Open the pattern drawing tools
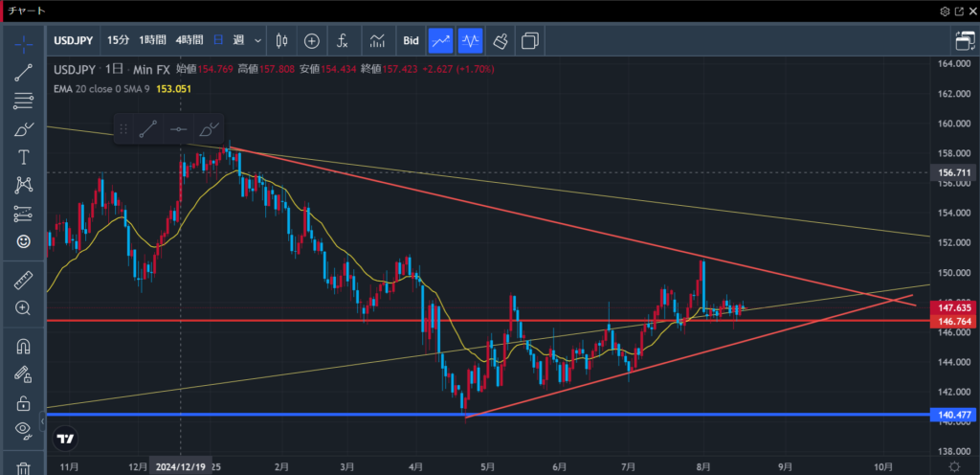The height and width of the screenshot is (475, 980). click(x=24, y=185)
